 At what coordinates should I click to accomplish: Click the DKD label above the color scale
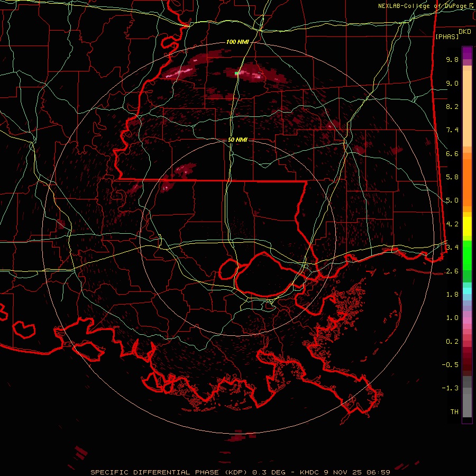pyautogui.click(x=465, y=32)
